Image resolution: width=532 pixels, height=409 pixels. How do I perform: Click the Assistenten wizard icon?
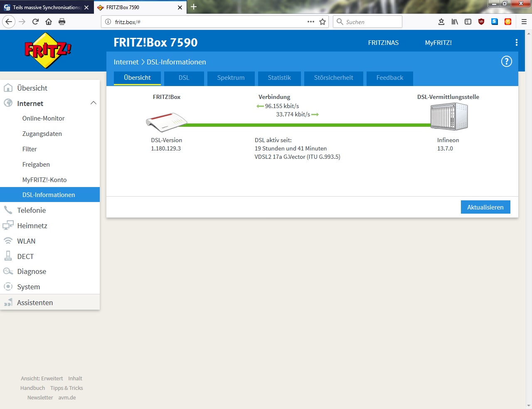click(8, 302)
